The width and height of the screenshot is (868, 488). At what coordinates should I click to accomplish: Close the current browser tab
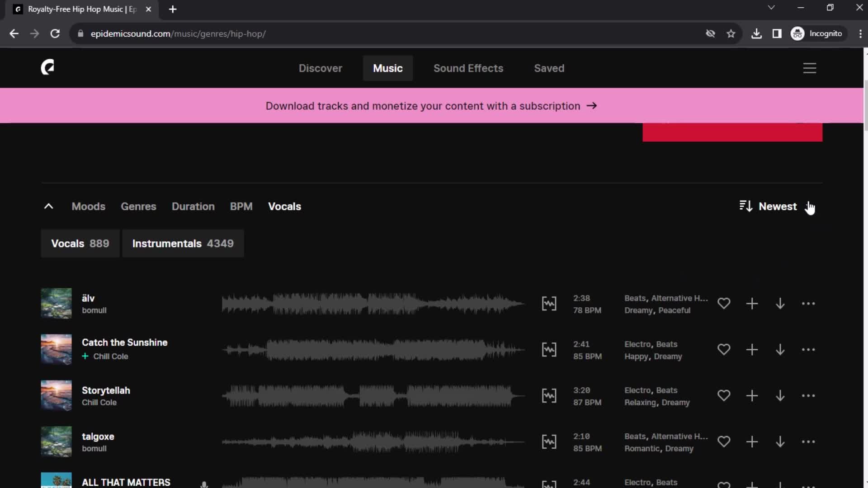coord(148,9)
